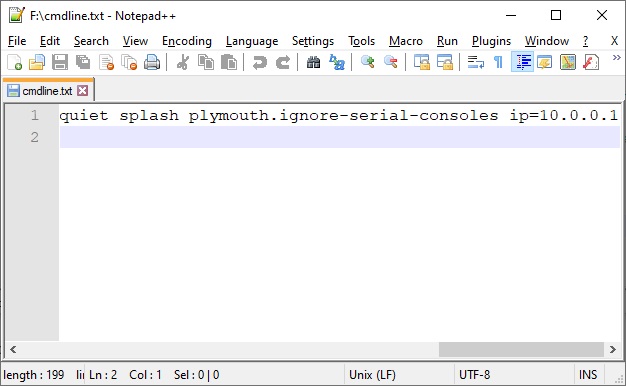The width and height of the screenshot is (626, 386).
Task: Click the Print toolbar icon
Action: 152,62
